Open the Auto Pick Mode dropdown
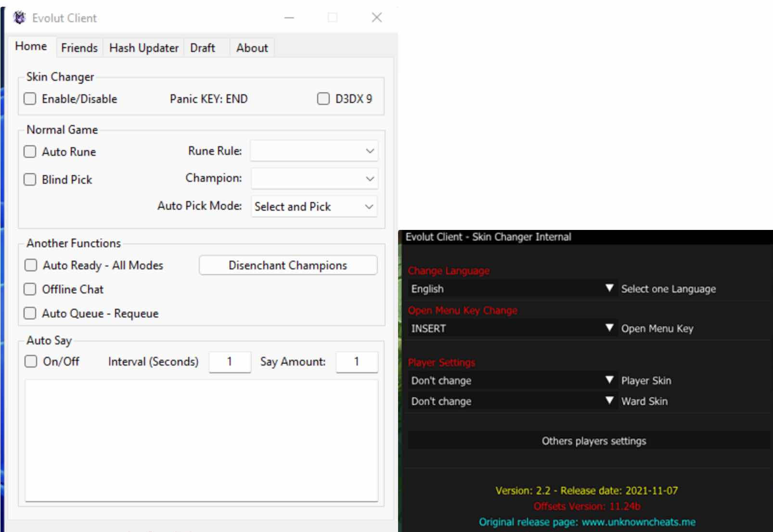The height and width of the screenshot is (532, 773). click(x=314, y=206)
